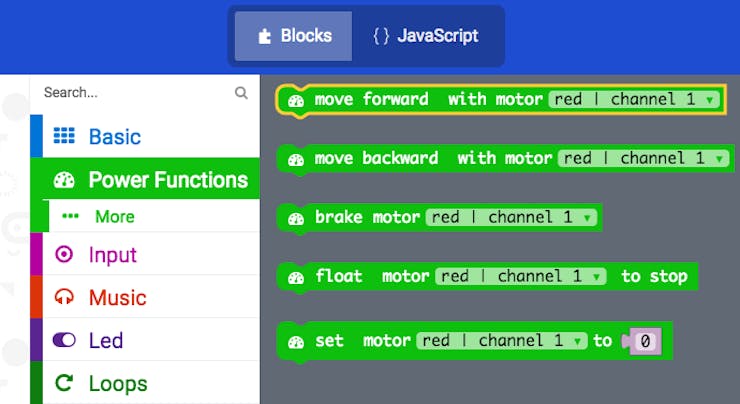Click the three-dots icon beside More
Image resolution: width=740 pixels, height=404 pixels.
coord(70,216)
